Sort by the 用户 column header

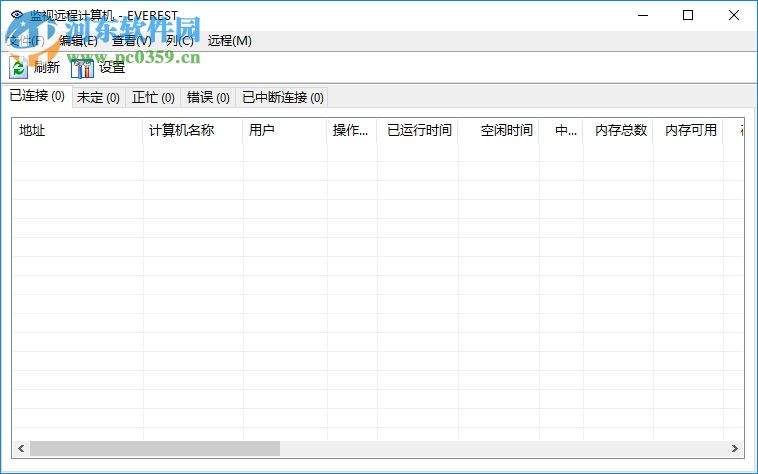(285, 130)
